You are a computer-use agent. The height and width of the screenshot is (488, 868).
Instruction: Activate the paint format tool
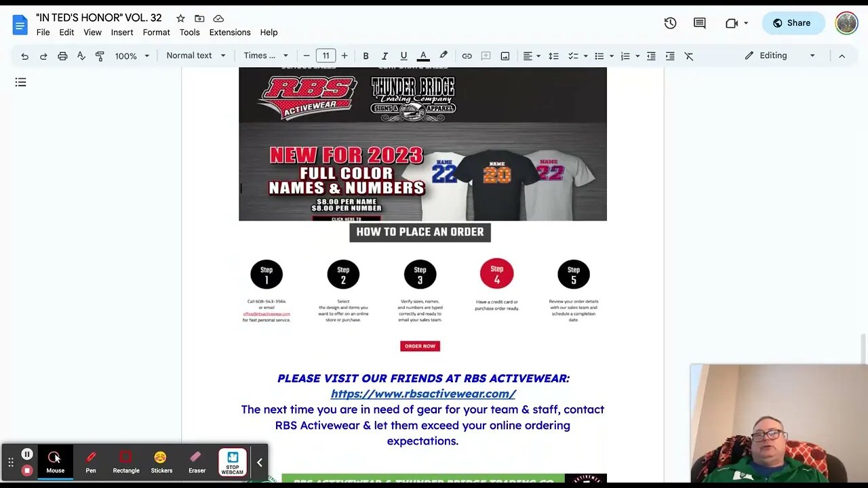100,56
